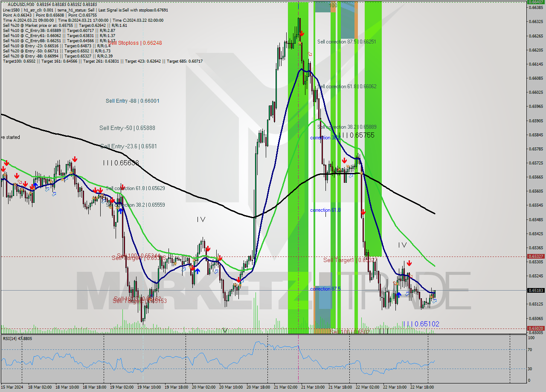Select the 0.65425 price axis label
This screenshot has height=392, width=546.
(536, 233)
